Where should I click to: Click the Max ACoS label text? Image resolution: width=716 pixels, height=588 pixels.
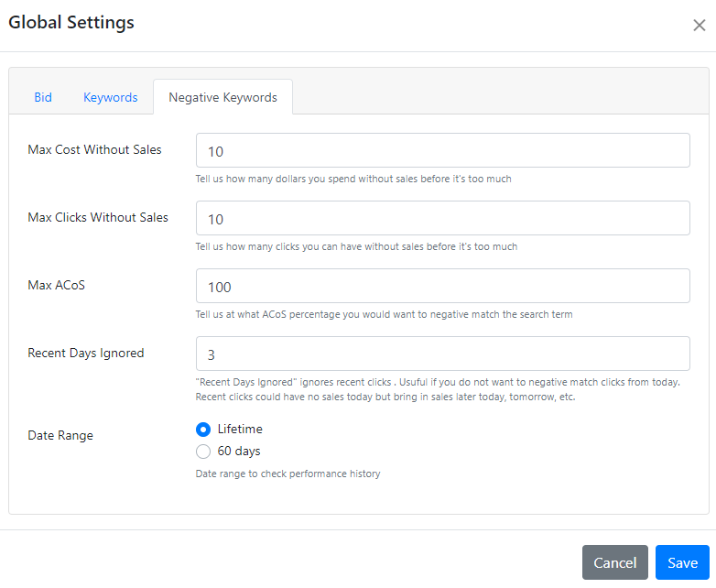tap(57, 285)
